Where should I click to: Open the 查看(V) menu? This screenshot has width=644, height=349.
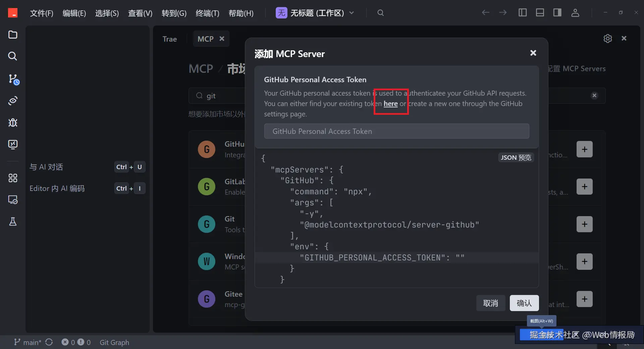pyautogui.click(x=140, y=13)
